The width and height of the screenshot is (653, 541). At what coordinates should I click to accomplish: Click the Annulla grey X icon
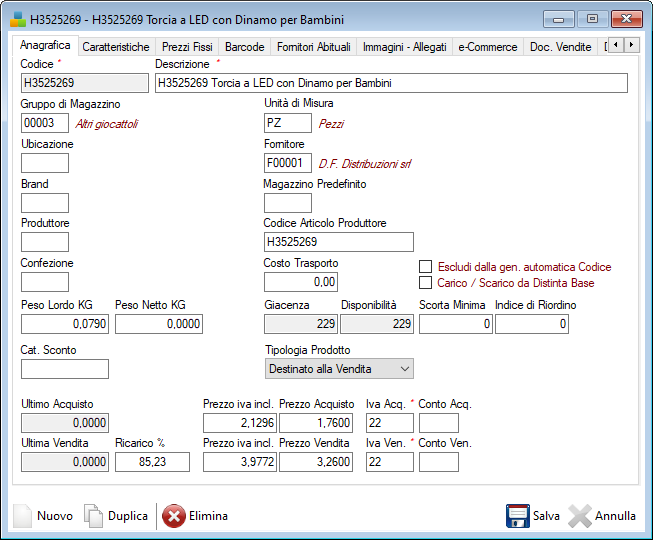pos(580,516)
